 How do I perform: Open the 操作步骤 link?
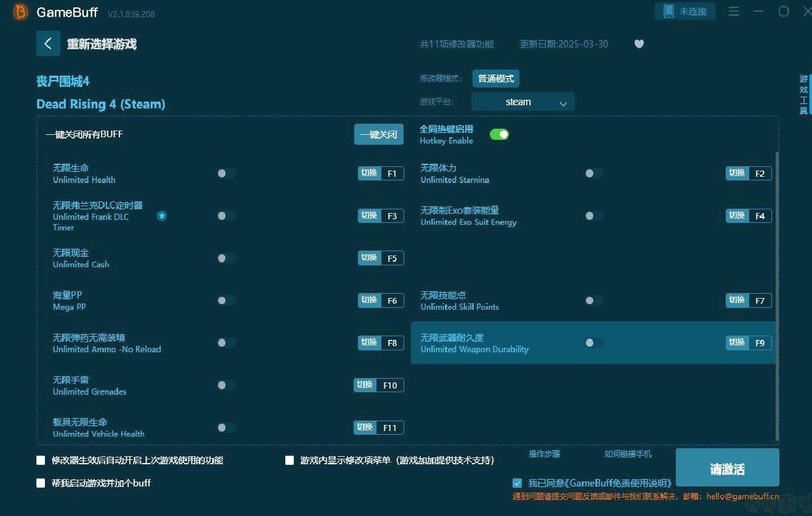coord(545,454)
